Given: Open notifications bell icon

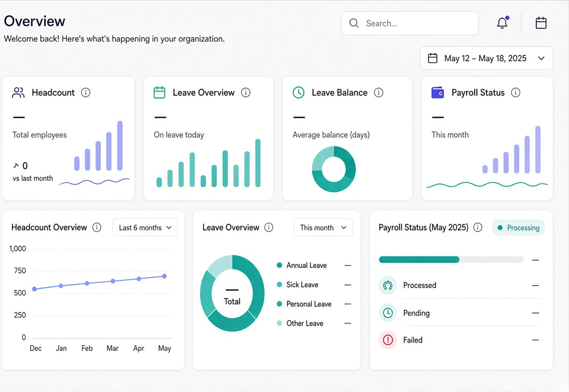Looking at the screenshot, I should pyautogui.click(x=502, y=23).
